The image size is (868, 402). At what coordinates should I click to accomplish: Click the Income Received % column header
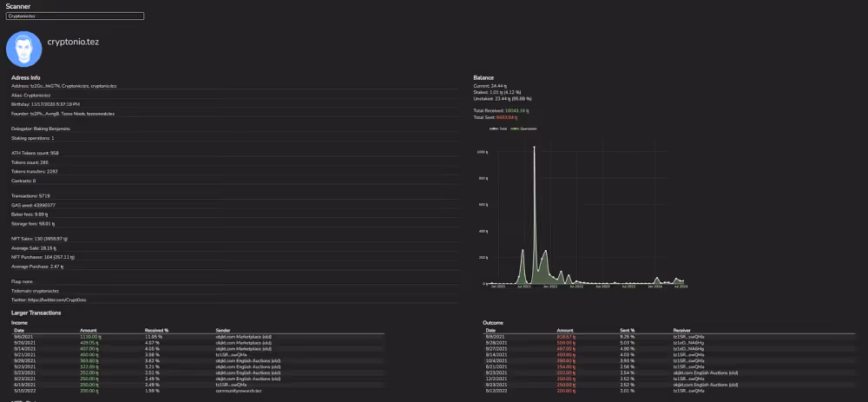point(156,331)
